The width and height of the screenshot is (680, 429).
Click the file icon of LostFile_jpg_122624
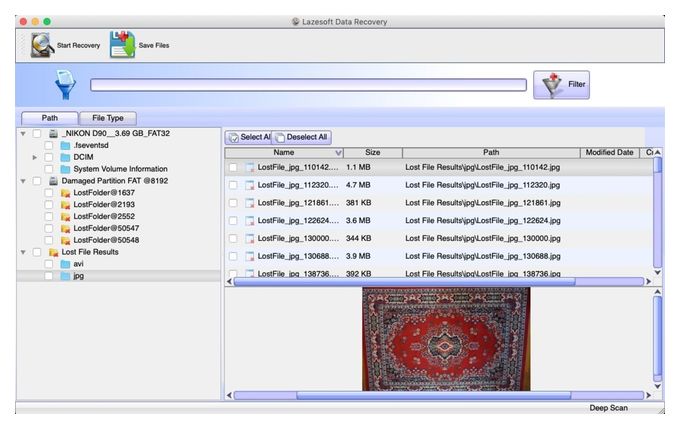coord(249,221)
